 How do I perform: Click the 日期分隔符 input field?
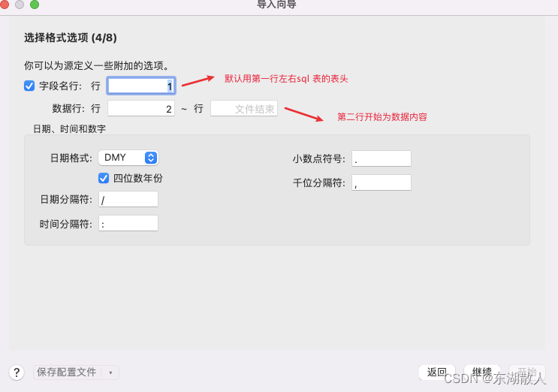tap(128, 199)
